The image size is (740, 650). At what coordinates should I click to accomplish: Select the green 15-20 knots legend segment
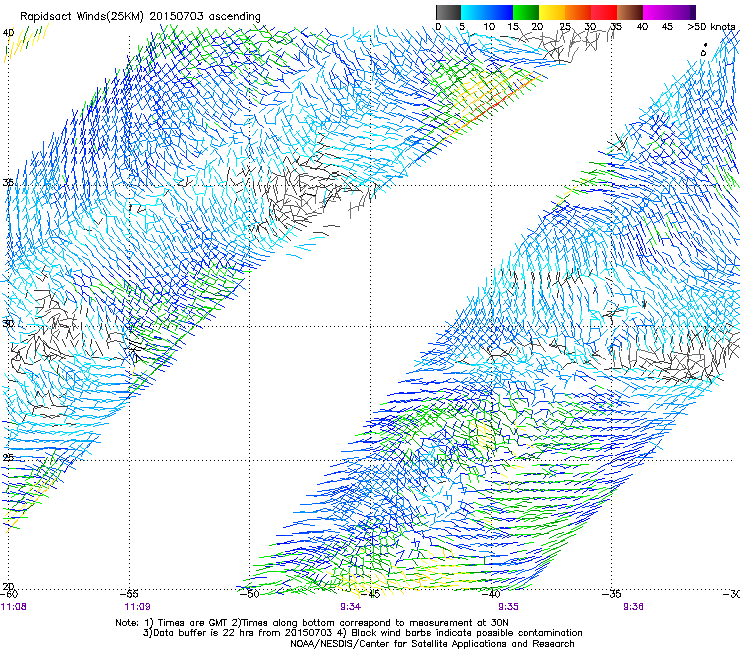coord(526,12)
